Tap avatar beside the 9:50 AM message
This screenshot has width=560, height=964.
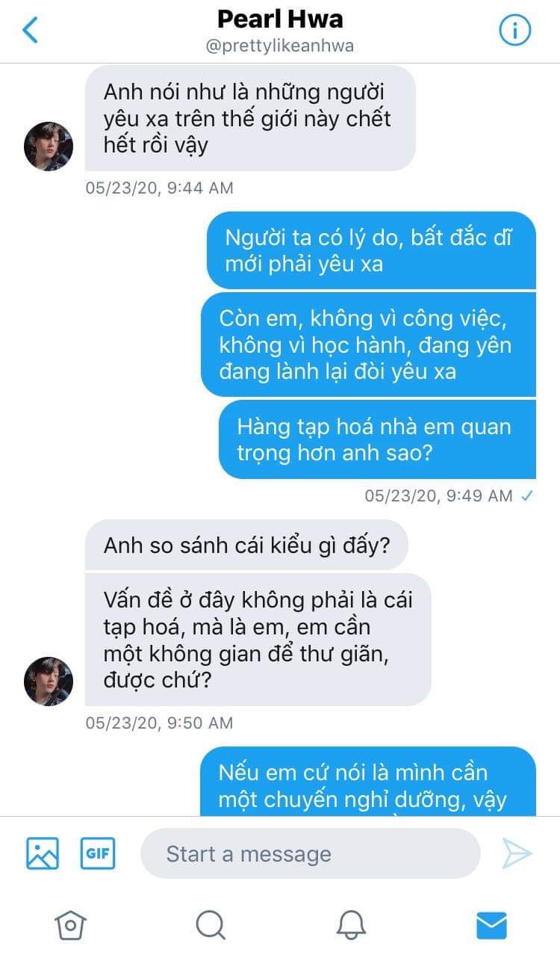tap(49, 682)
